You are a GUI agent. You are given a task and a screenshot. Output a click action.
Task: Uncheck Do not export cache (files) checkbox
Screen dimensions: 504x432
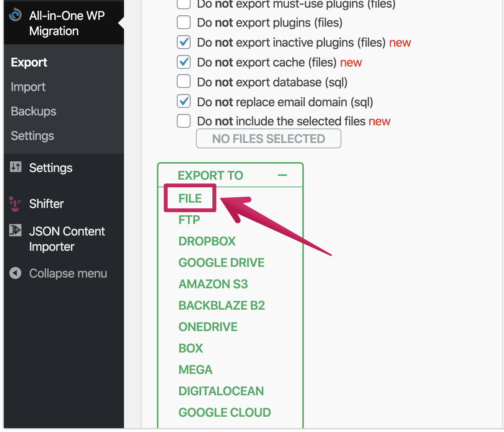click(x=184, y=62)
